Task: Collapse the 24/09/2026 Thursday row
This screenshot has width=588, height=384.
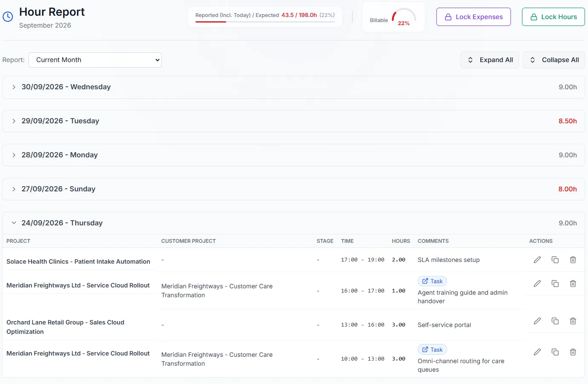Action: [x=293, y=223]
